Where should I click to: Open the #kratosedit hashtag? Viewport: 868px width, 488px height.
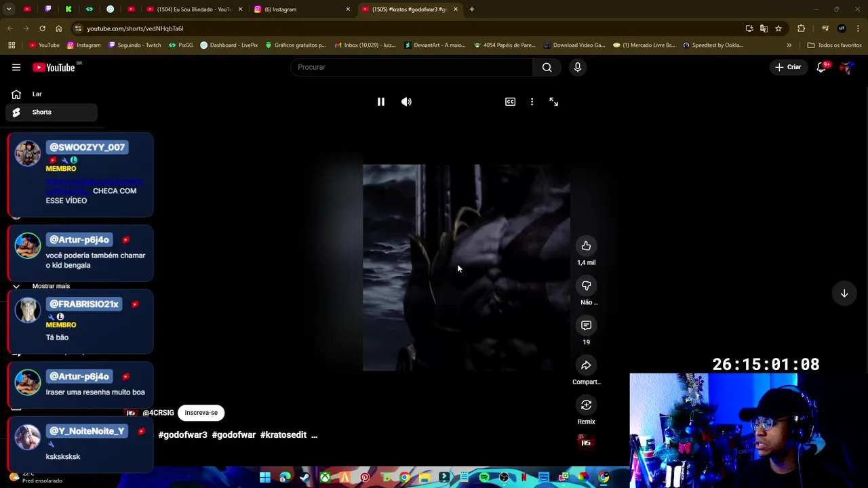(x=283, y=435)
